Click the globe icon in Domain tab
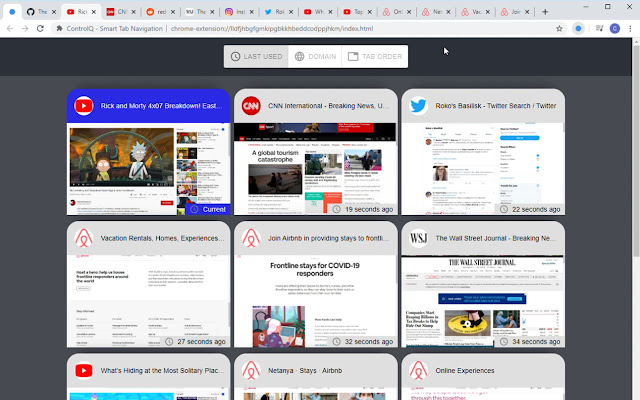The width and height of the screenshot is (640, 400). [299, 56]
